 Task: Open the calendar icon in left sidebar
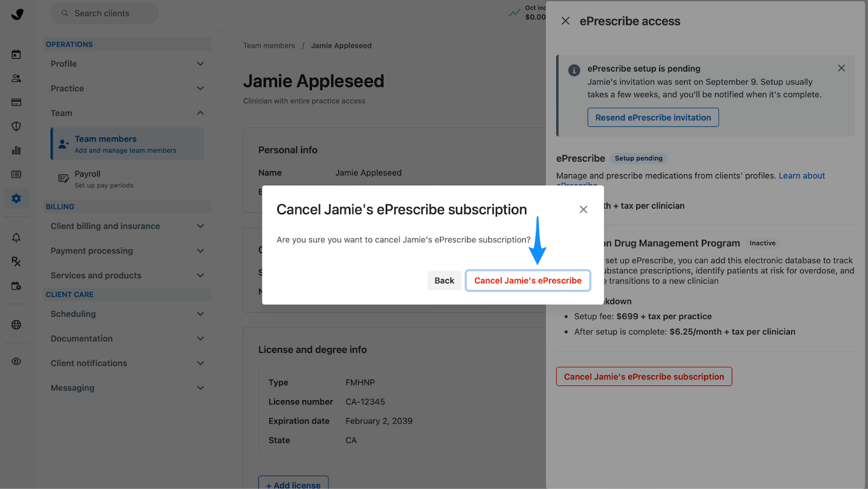[16, 54]
